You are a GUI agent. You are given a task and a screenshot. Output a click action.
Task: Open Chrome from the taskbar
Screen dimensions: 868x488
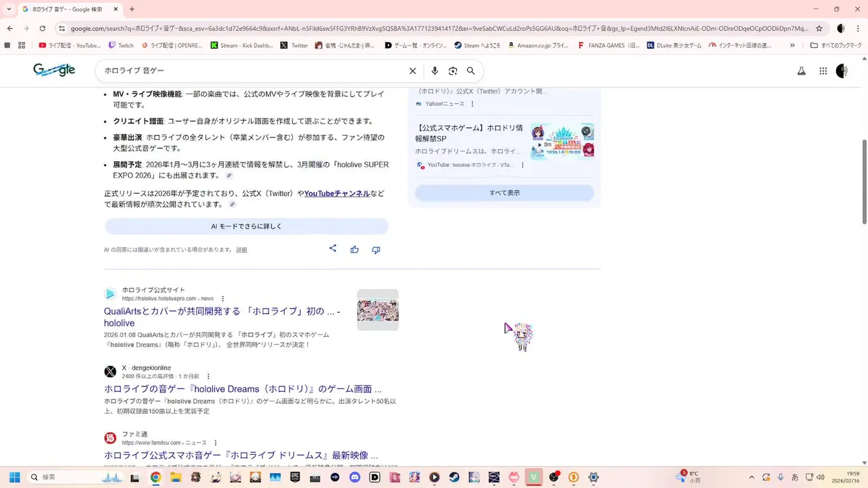[155, 477]
